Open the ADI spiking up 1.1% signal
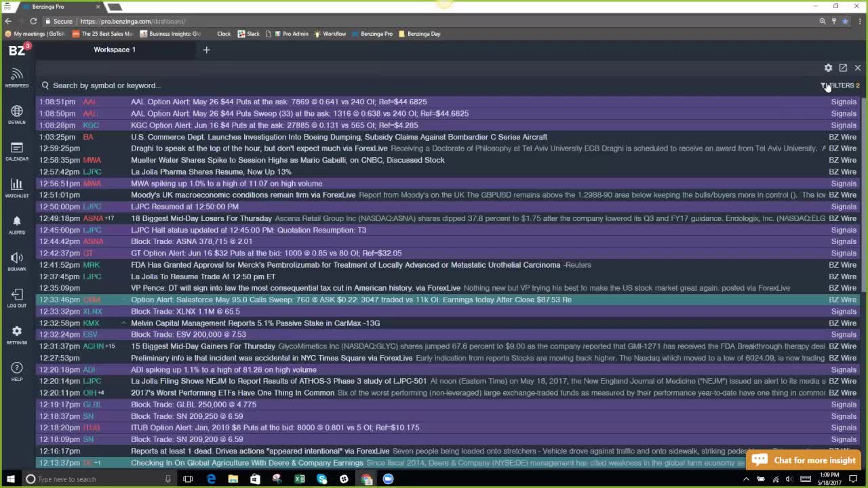The image size is (868, 488). pos(448,369)
